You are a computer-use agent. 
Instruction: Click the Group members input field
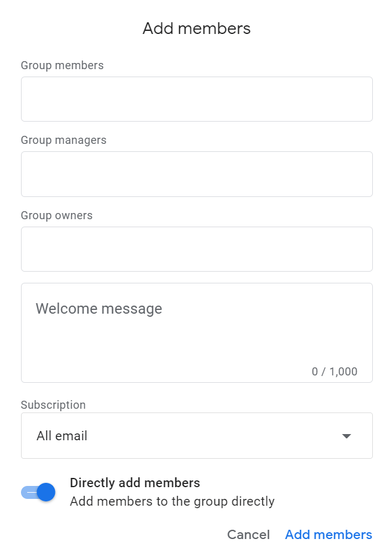(196, 99)
